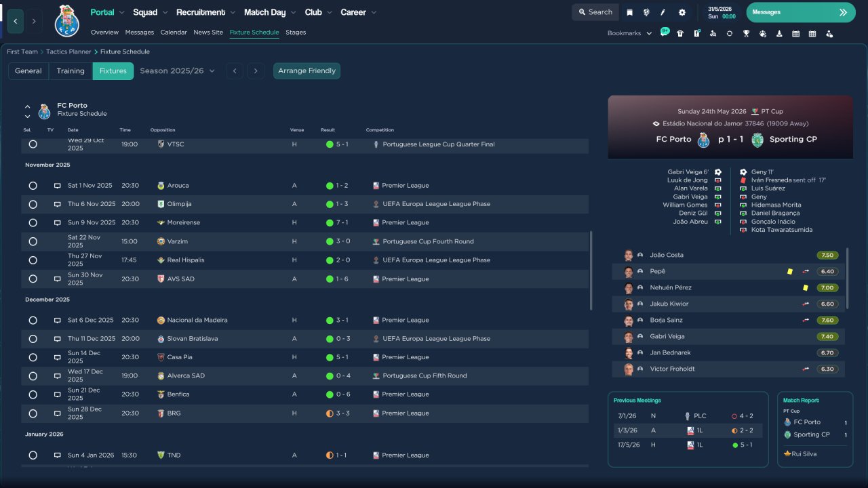Image resolution: width=868 pixels, height=488 pixels.
Task: Select the General tab button
Action: click(x=28, y=71)
